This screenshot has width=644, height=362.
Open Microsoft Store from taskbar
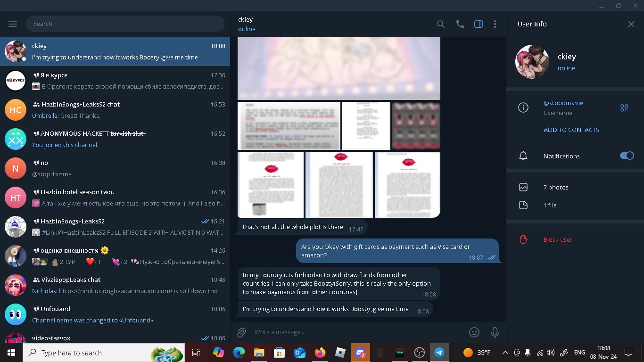[280, 353]
